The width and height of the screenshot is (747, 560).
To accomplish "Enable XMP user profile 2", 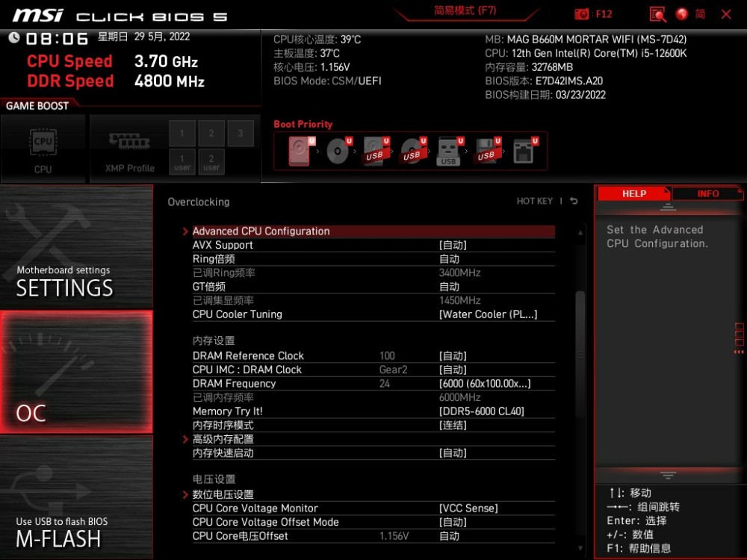I will tap(211, 162).
